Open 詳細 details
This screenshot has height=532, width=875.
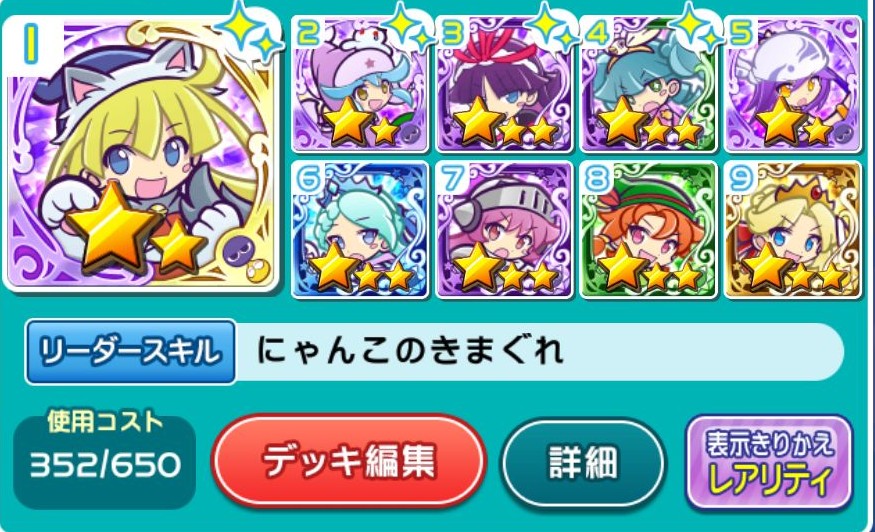point(583,463)
